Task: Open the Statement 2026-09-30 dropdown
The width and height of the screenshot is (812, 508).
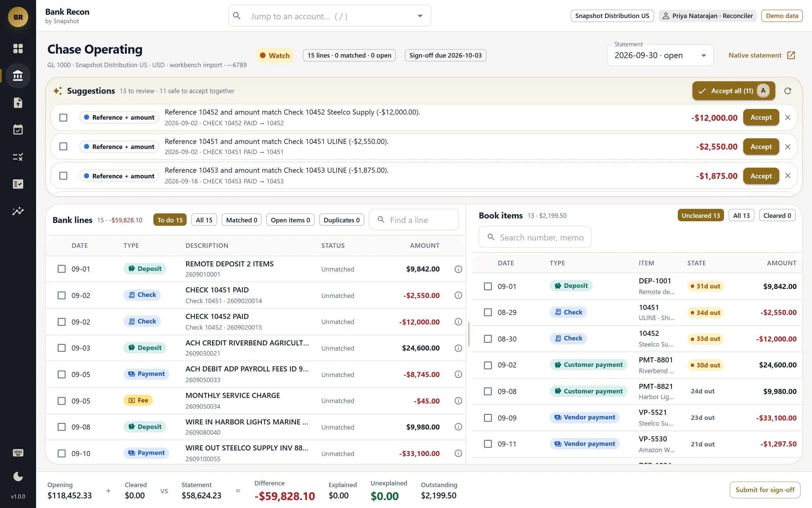Action: click(660, 55)
